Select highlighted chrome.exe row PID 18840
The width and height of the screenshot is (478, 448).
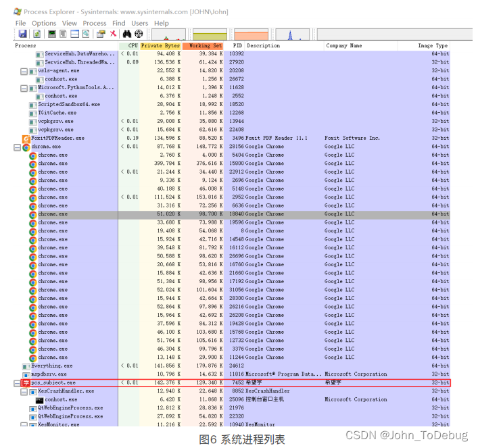232,214
